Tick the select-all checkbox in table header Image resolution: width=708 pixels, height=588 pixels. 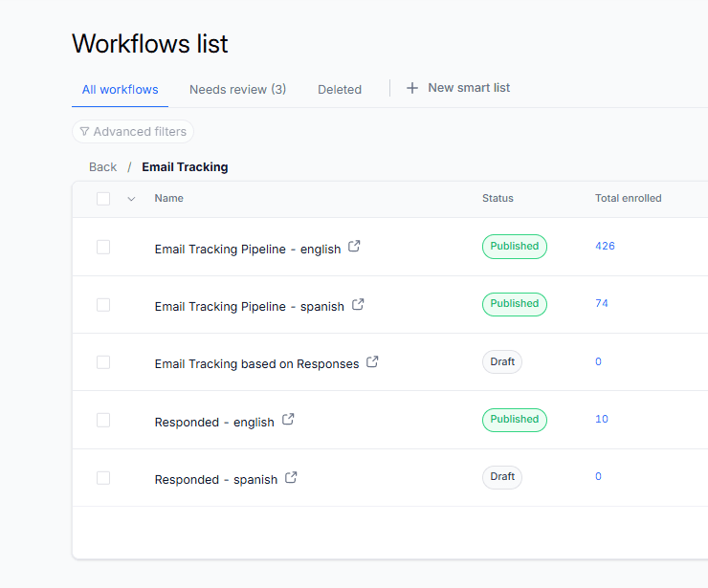coord(103,199)
